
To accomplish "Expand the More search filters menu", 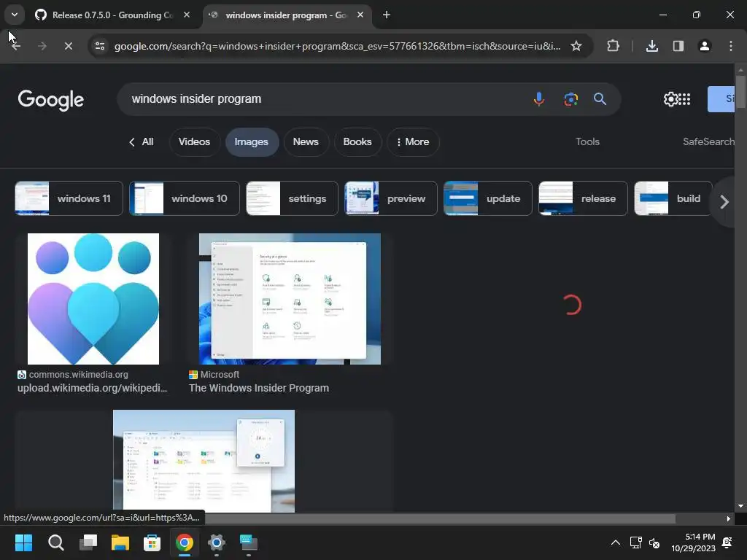I will (413, 142).
